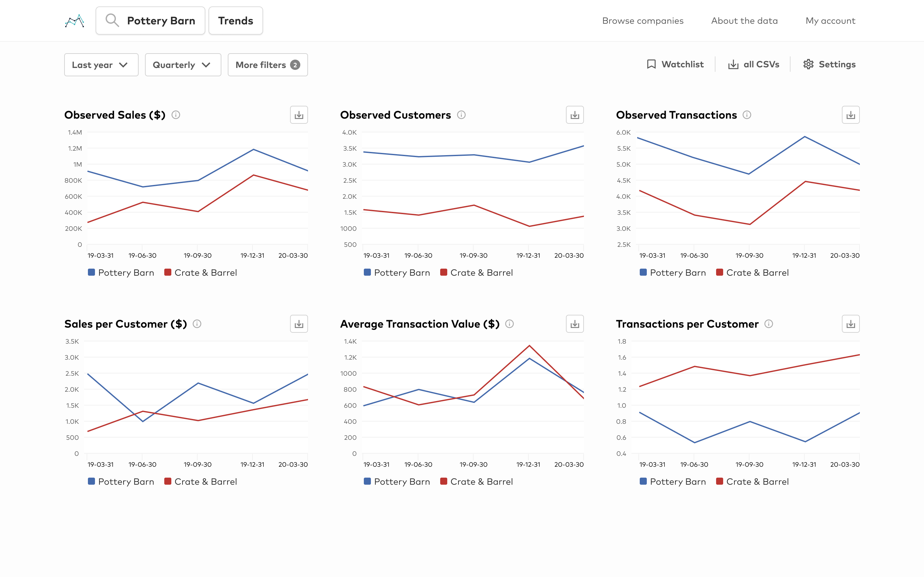Click Pottery Barn blue swatch in Sales per Customer legend

(91, 481)
